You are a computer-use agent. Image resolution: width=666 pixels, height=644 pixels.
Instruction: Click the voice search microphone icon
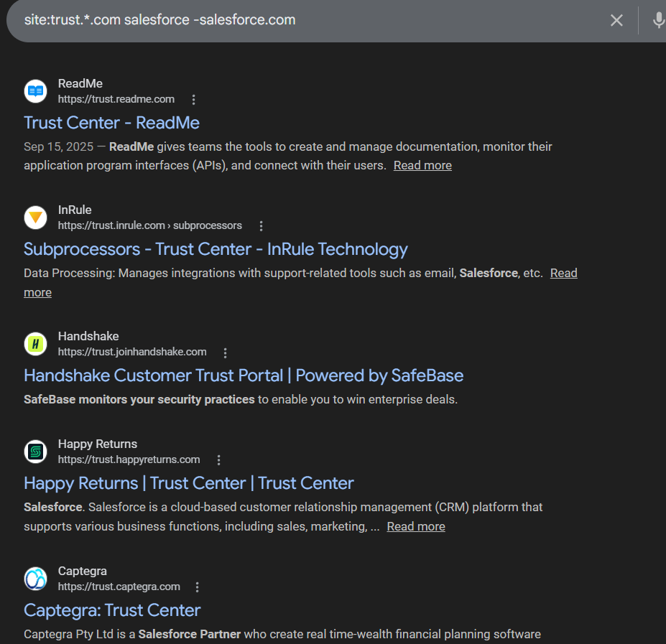click(x=658, y=20)
